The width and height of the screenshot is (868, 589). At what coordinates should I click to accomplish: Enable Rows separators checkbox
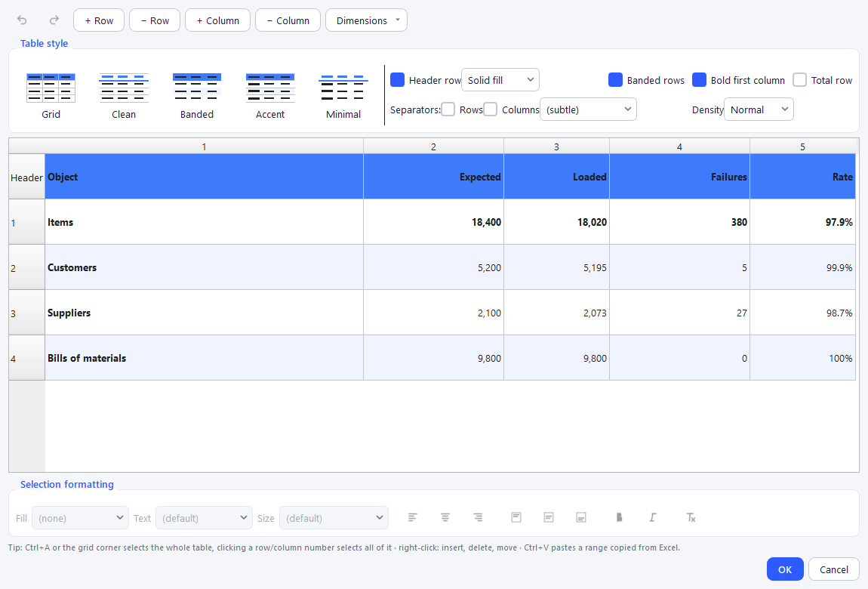pyautogui.click(x=448, y=109)
